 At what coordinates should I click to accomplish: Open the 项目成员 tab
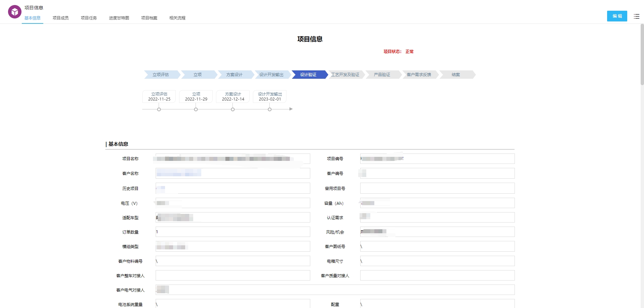coord(61,18)
